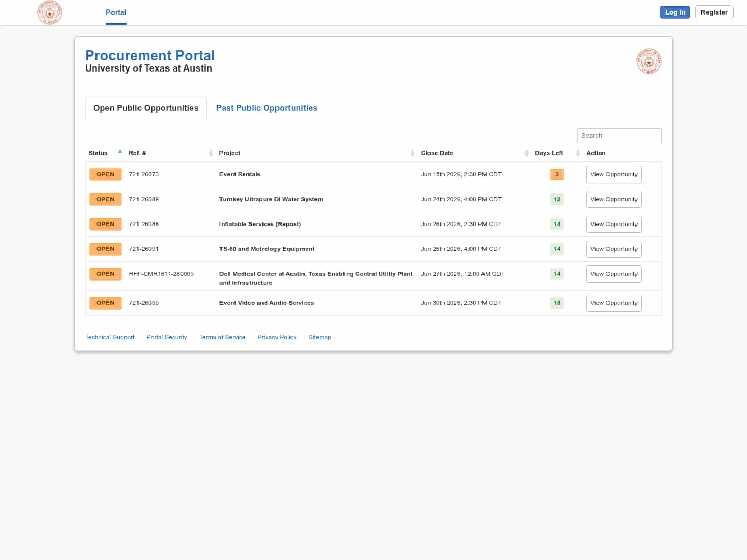Screen dimensions: 747x560
Task: Click reference number 721-26091
Action: [144, 249]
